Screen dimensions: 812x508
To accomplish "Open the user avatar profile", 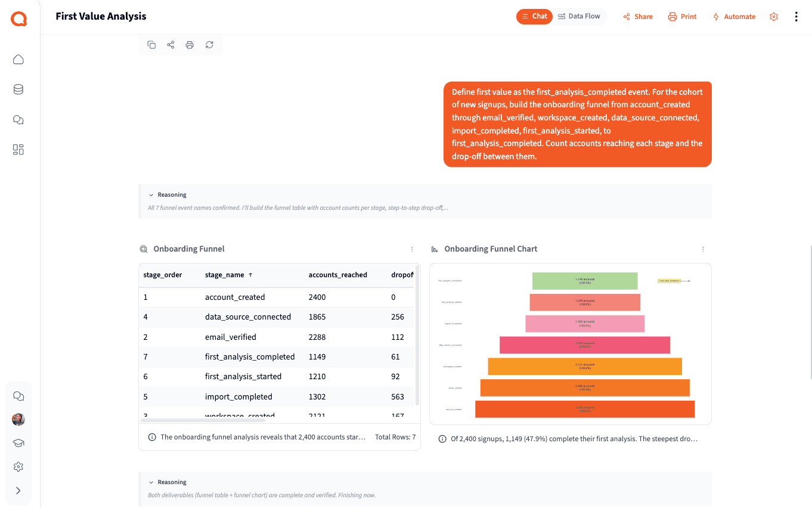I will tap(18, 419).
